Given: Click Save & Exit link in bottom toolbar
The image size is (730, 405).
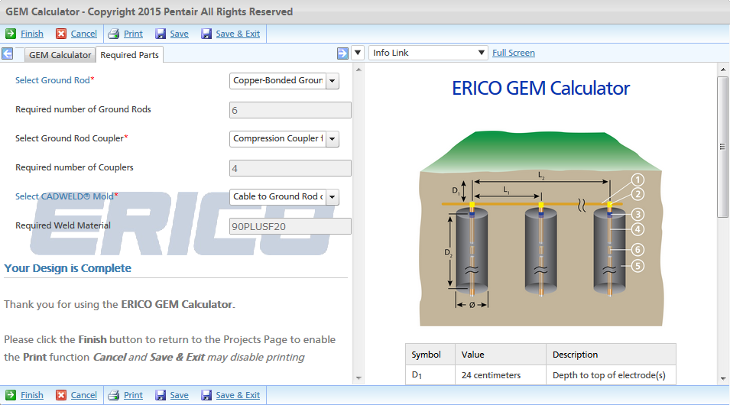Looking at the screenshot, I should coord(238,395).
